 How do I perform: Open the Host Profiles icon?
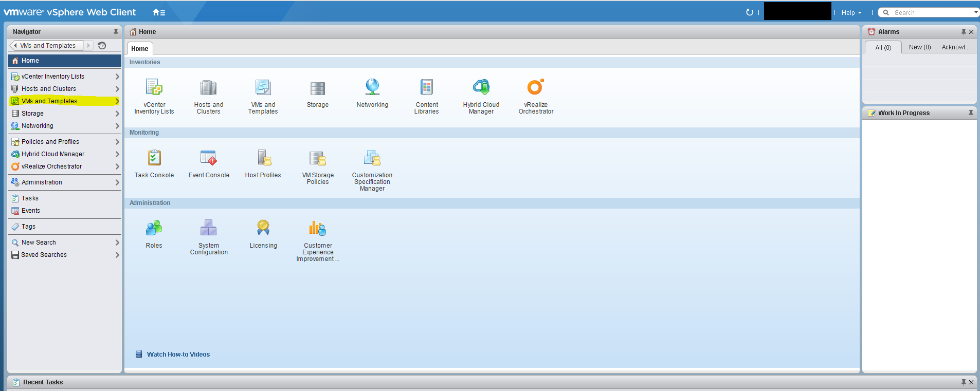(264, 158)
